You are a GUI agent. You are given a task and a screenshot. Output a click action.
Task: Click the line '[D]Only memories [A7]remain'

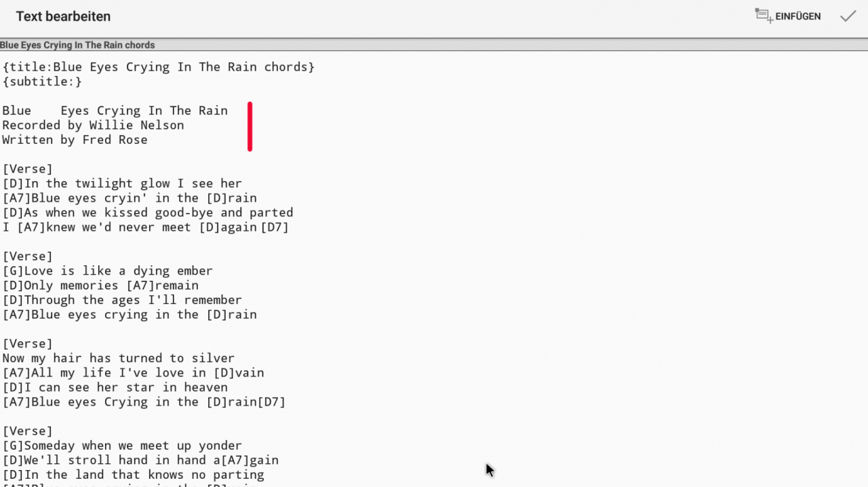tap(100, 286)
